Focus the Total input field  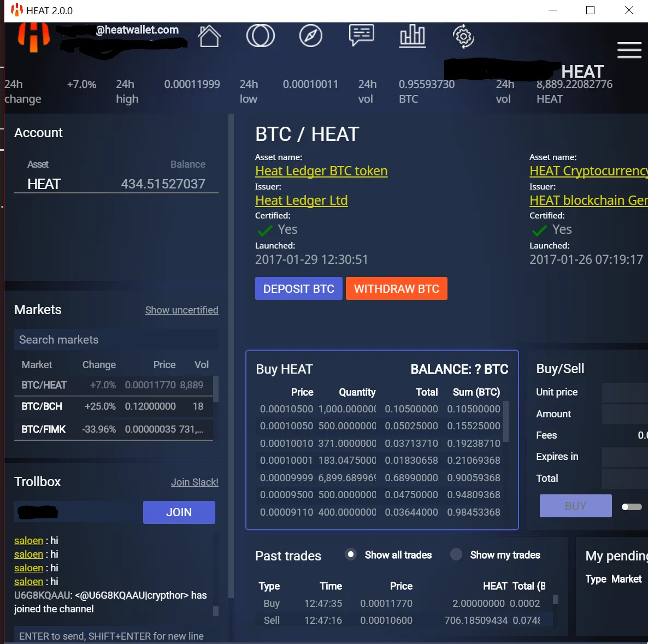point(625,478)
